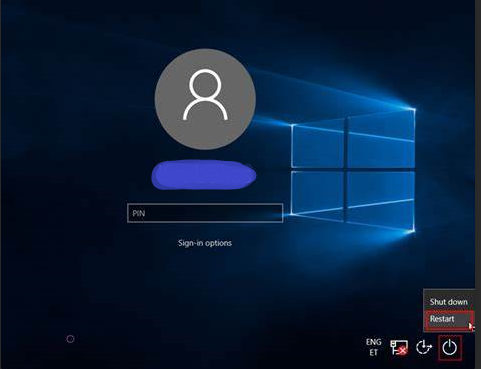The image size is (481, 369).
Task: Open the power options icon
Action: pos(449,348)
